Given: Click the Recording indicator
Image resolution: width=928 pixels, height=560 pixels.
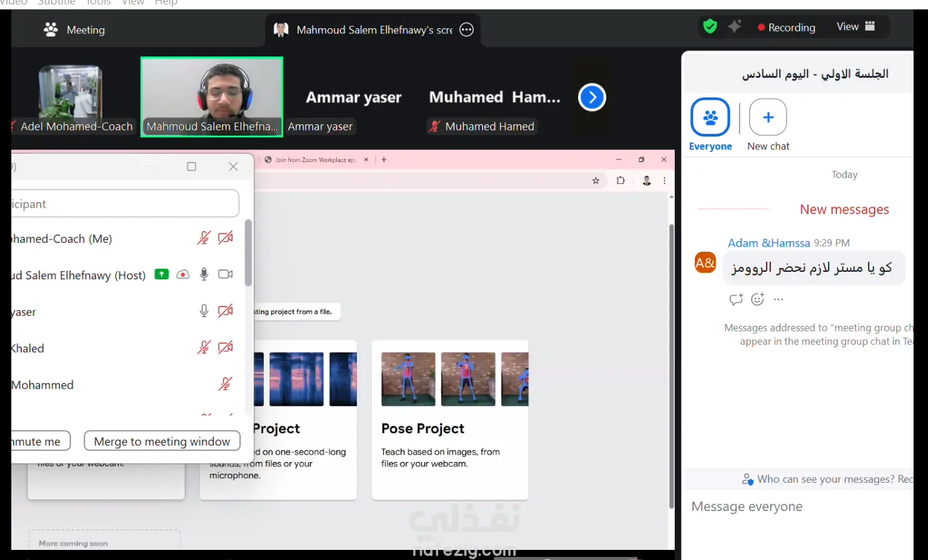Looking at the screenshot, I should (787, 27).
